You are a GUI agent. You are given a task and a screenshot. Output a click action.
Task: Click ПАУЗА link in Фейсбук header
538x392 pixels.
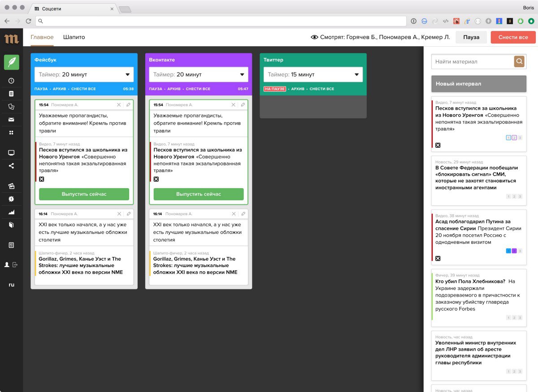[x=41, y=89]
